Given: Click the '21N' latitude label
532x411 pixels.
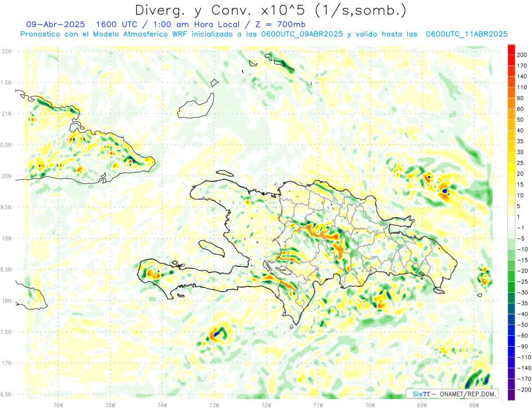Looking at the screenshot, I should [x=6, y=114].
